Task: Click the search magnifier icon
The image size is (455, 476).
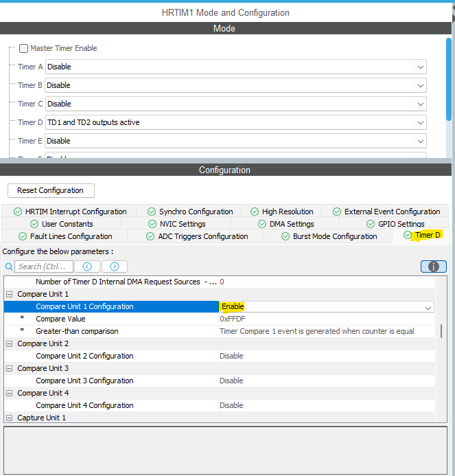Action: pos(9,267)
